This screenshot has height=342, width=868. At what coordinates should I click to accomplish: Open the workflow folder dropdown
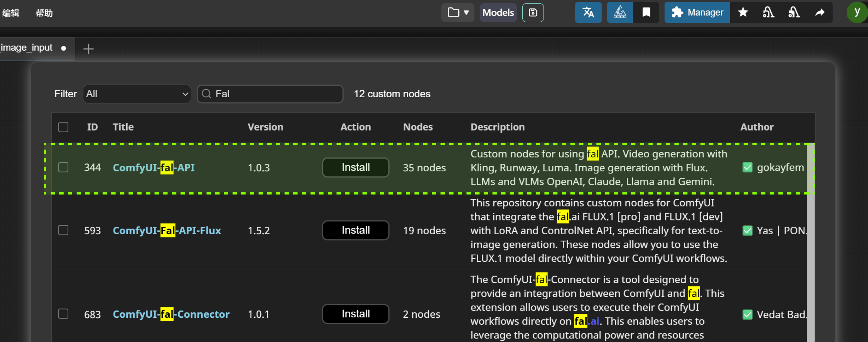(458, 13)
